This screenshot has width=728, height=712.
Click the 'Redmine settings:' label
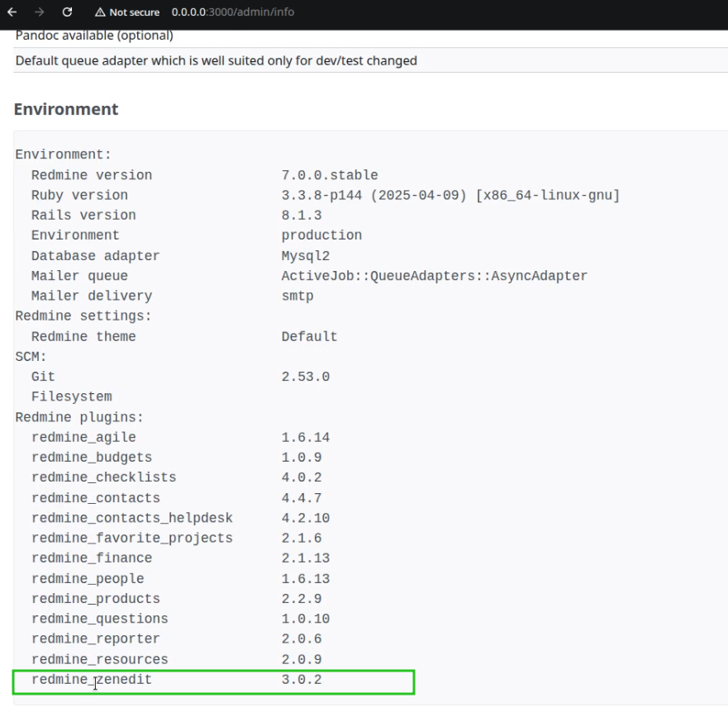point(83,316)
